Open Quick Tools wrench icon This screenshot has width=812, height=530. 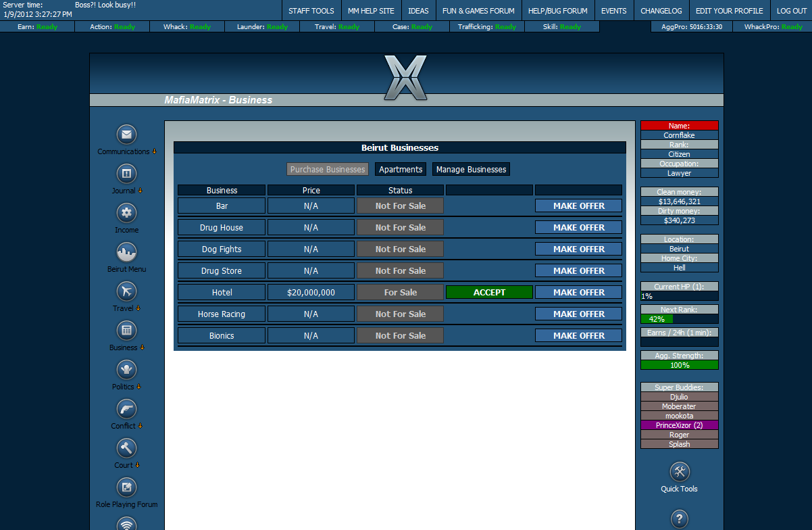coord(680,472)
